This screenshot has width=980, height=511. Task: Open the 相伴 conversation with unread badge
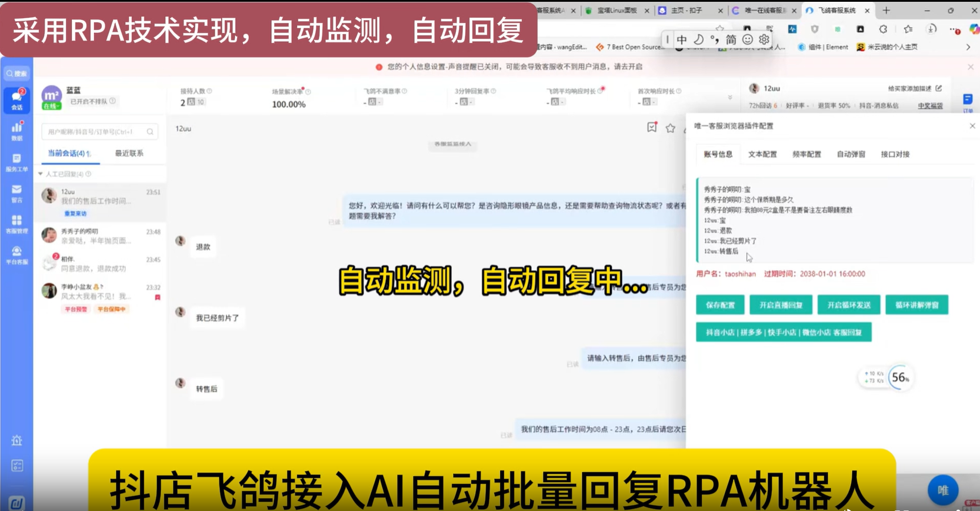click(x=100, y=264)
